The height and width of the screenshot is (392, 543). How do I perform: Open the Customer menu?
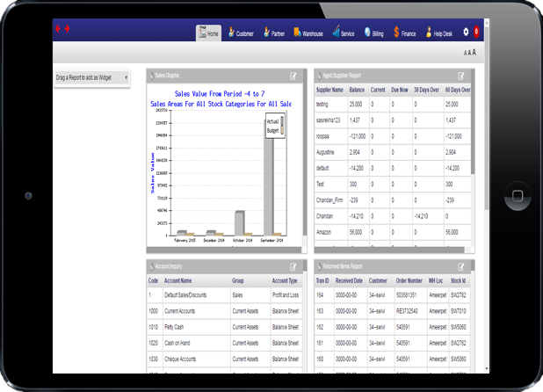241,33
